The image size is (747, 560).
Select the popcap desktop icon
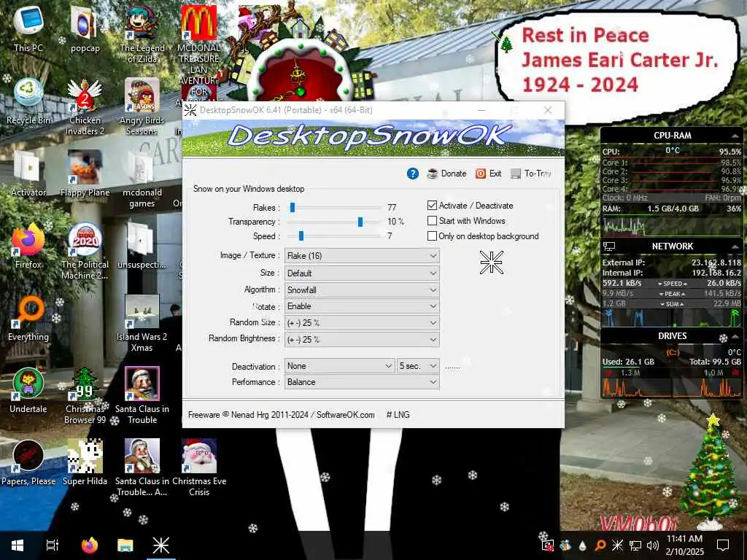coord(85,28)
